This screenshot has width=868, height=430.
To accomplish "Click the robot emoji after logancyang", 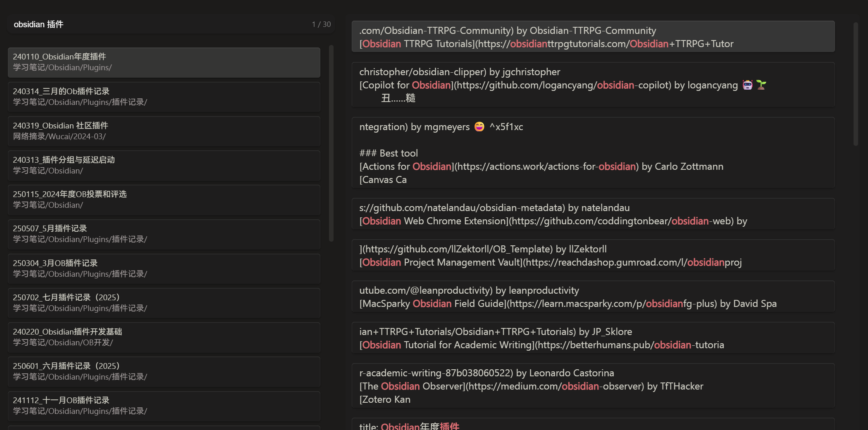I will tap(748, 85).
